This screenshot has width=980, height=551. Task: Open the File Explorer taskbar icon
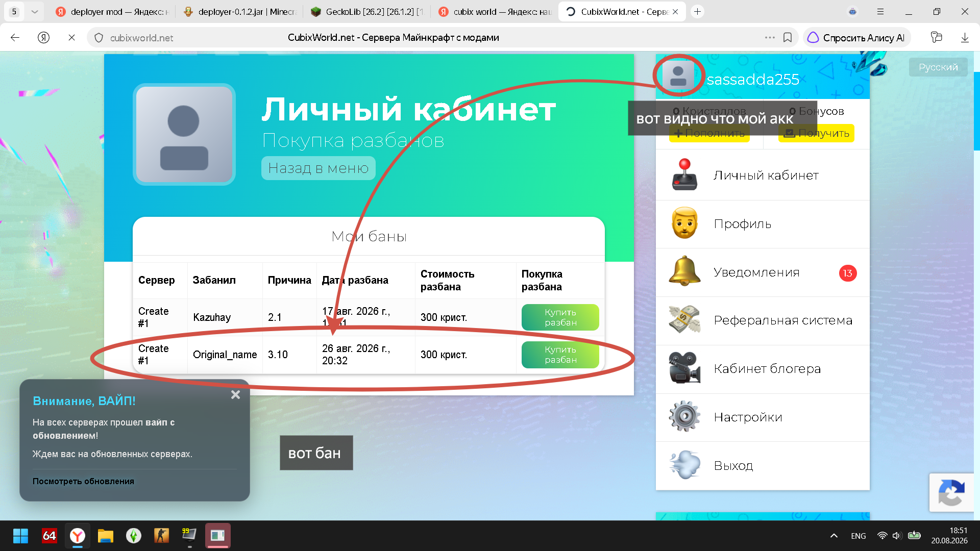(106, 536)
